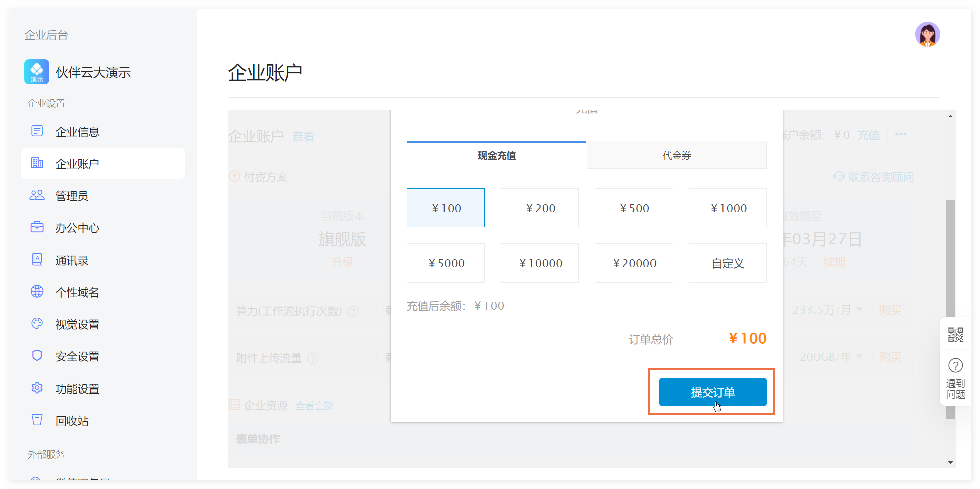Open 办公中心 via its briefcase icon

tap(37, 227)
